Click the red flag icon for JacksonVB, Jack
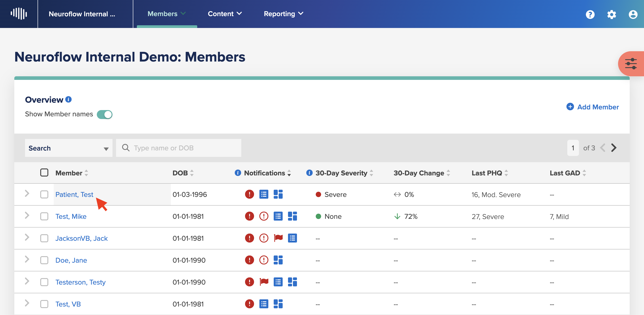Screen dimensions: 644x315 pos(278,238)
